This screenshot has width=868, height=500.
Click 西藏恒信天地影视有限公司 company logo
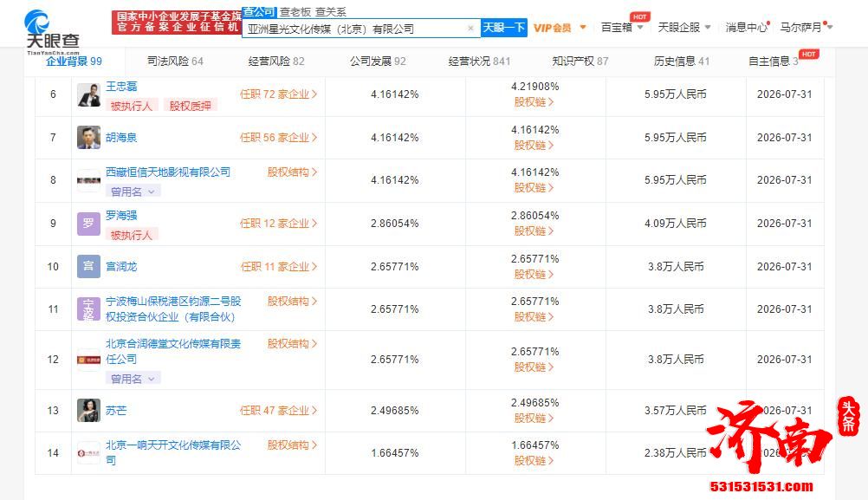click(87, 180)
